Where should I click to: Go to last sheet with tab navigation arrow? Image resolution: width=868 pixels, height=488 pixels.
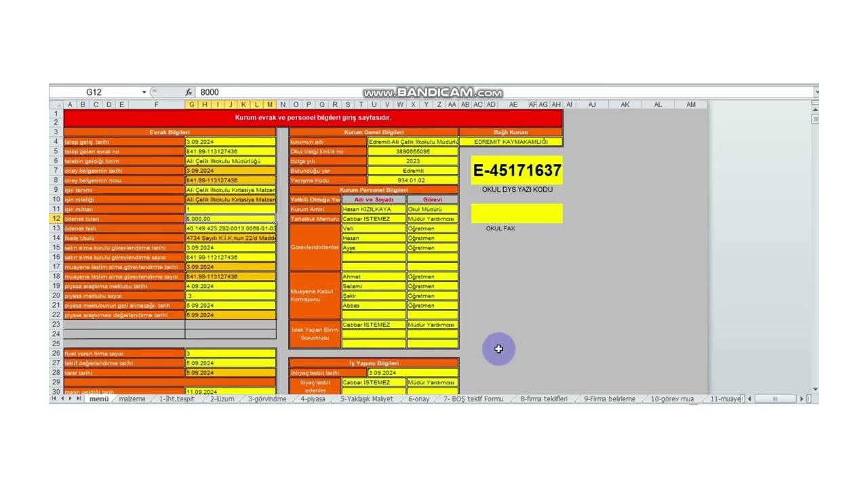point(79,399)
